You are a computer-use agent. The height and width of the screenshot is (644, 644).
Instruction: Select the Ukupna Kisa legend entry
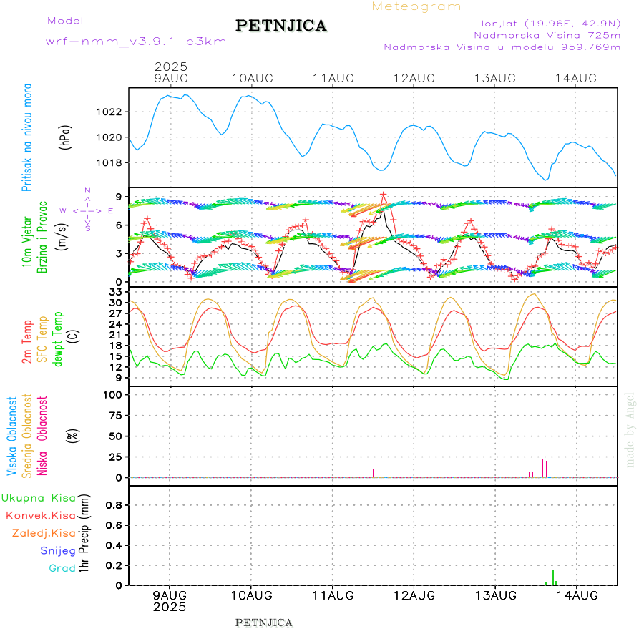39,497
